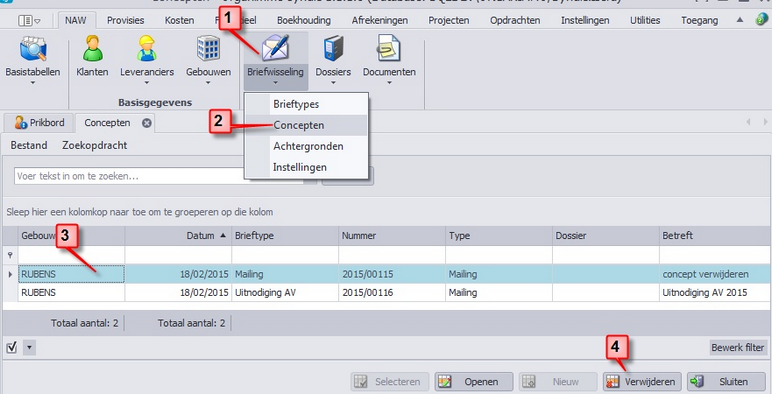Switch to the NAW ribbon tab
The image size is (772, 394).
pos(75,20)
